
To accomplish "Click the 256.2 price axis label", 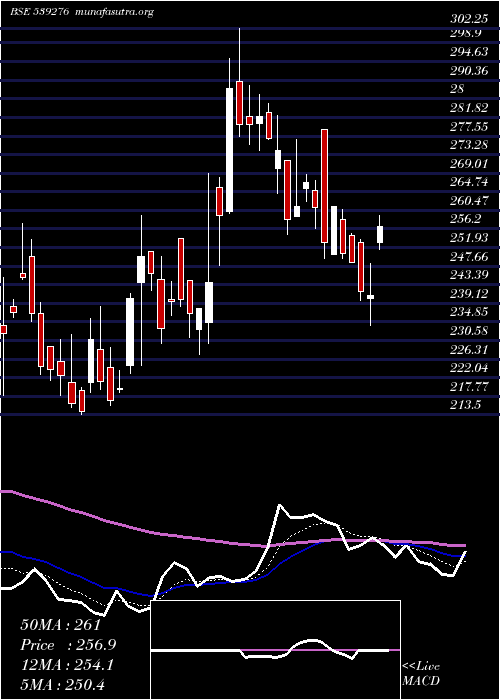I will (466, 219).
